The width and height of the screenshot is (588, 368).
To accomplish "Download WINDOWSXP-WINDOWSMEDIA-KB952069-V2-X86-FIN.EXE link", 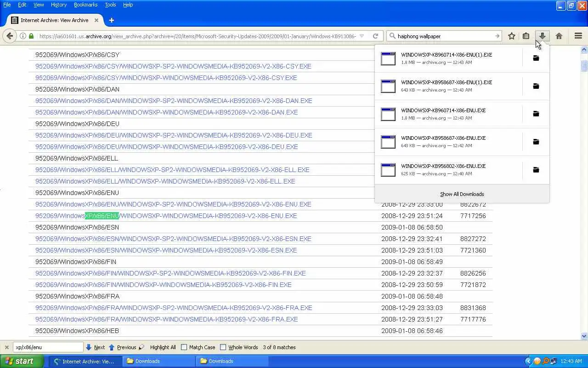I will [x=163, y=285].
